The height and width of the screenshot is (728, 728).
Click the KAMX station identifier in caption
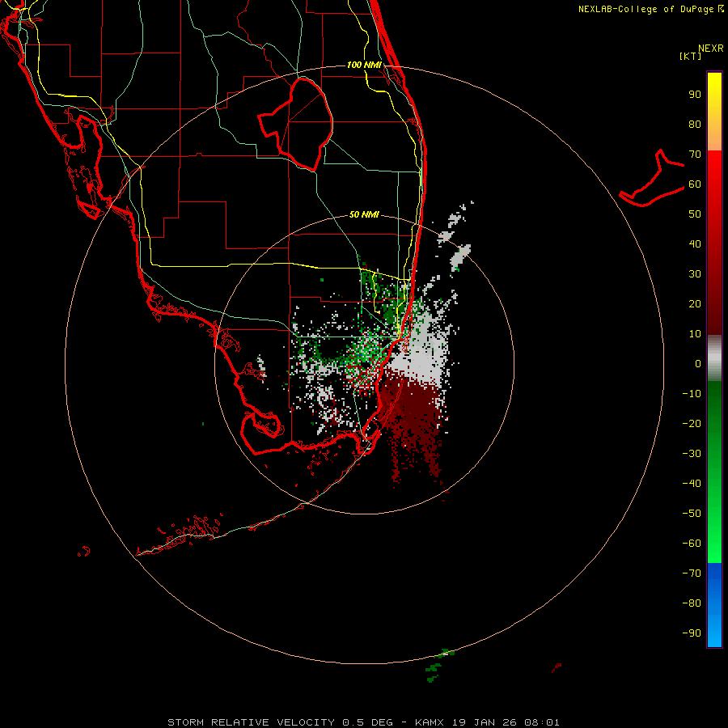(429, 722)
